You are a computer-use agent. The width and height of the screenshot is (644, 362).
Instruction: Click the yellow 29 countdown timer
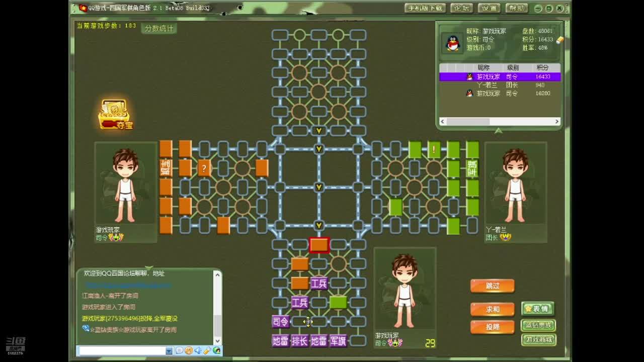pyautogui.click(x=430, y=343)
